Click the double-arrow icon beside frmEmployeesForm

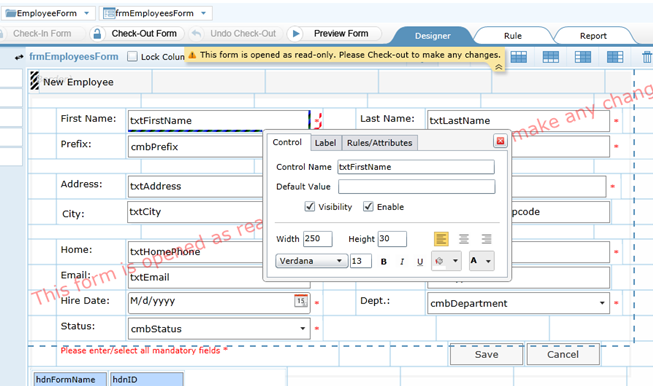[19, 57]
